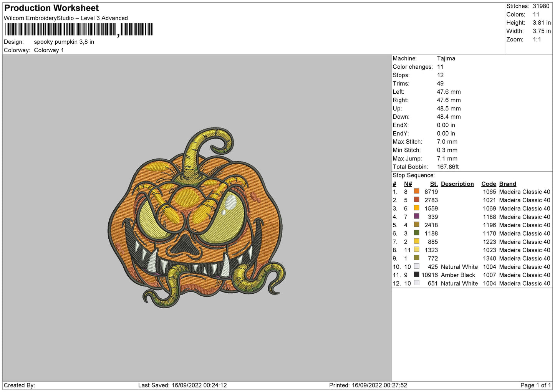Click the Trims value 49

pos(440,83)
